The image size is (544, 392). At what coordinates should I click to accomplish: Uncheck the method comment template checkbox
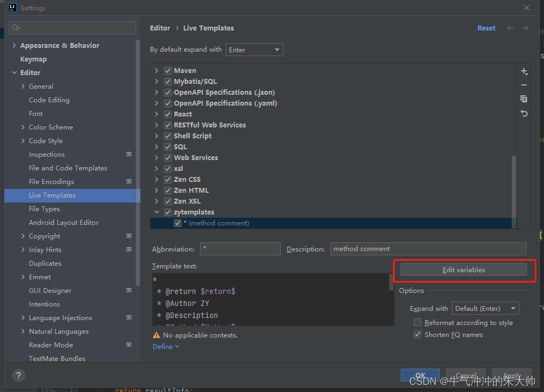point(178,223)
